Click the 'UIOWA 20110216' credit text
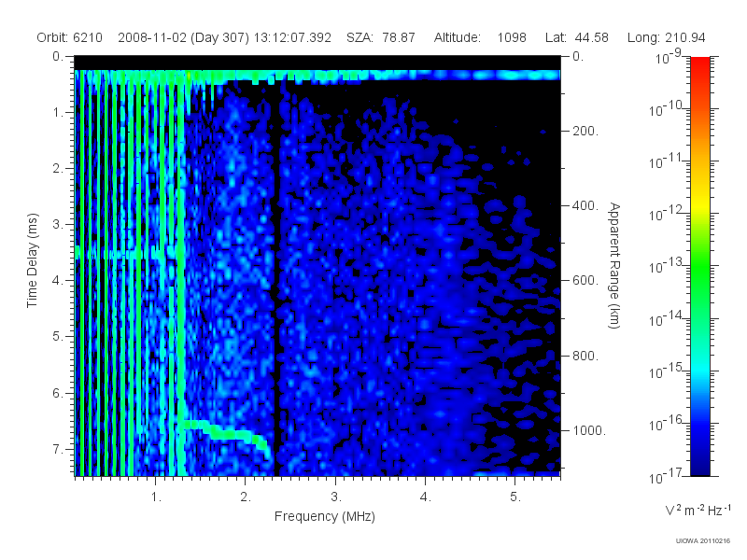This screenshot has width=747, height=560. coord(702,541)
